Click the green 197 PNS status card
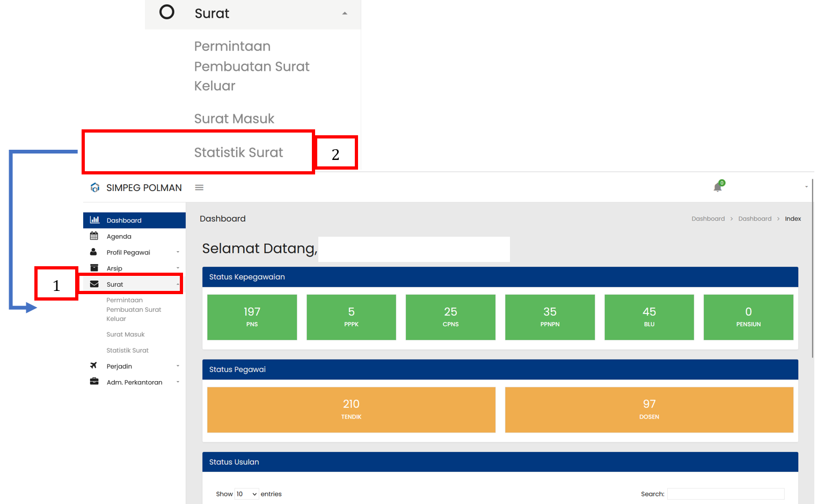The width and height of the screenshot is (817, 504). point(252,317)
